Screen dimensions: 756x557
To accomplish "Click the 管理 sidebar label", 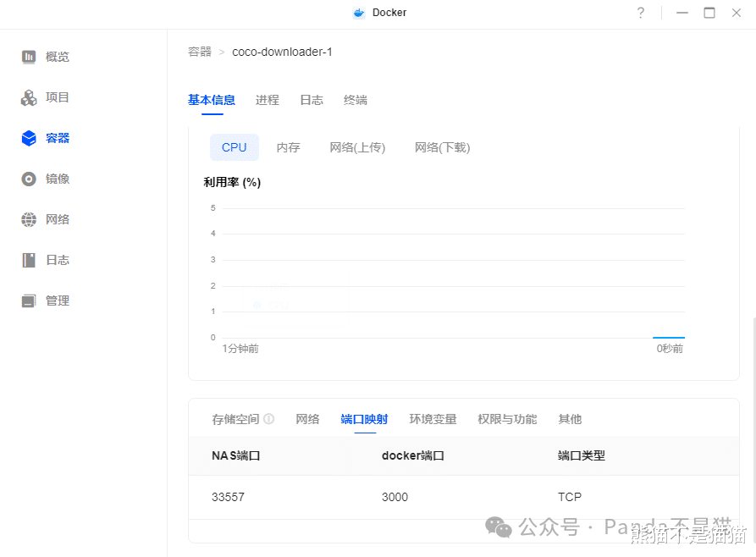I will 58,301.
